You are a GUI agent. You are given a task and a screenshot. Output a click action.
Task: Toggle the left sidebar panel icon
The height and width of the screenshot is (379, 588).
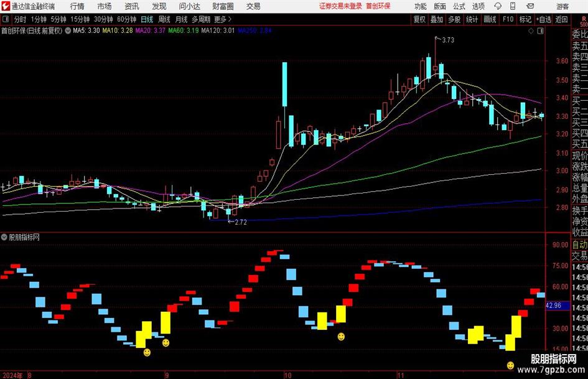tap(6, 19)
